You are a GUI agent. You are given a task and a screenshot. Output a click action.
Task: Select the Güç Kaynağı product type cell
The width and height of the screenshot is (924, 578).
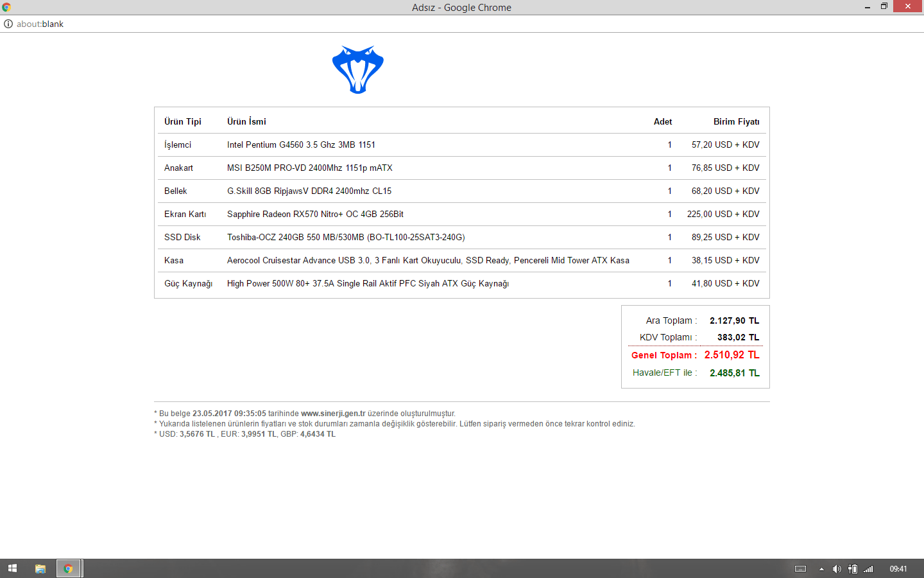(x=188, y=283)
